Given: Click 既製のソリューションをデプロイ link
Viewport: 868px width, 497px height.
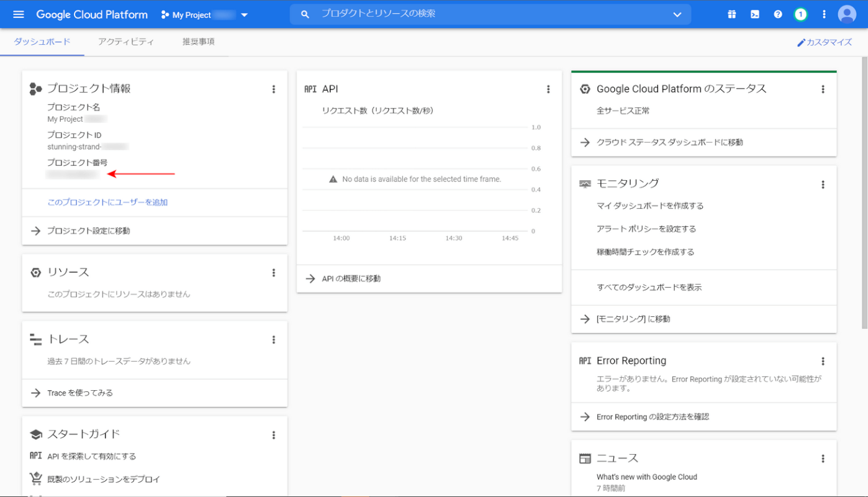Looking at the screenshot, I should (x=104, y=480).
